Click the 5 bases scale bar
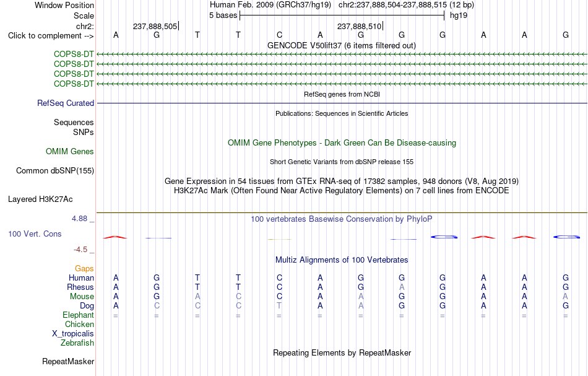The height and width of the screenshot is (376, 588). 342,15
